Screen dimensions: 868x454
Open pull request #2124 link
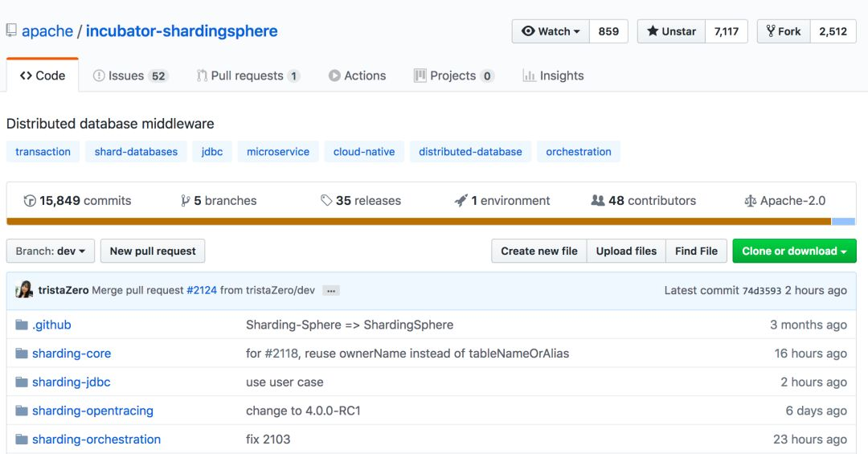[202, 290]
